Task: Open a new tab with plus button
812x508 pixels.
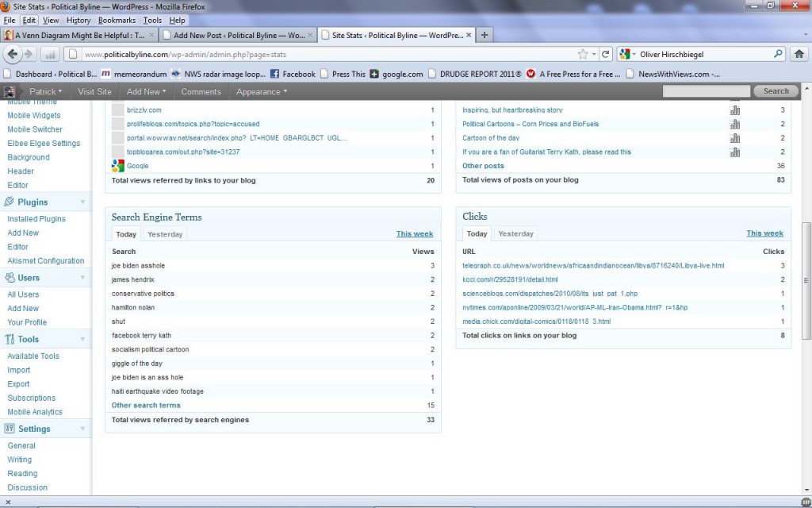Action: click(485, 35)
